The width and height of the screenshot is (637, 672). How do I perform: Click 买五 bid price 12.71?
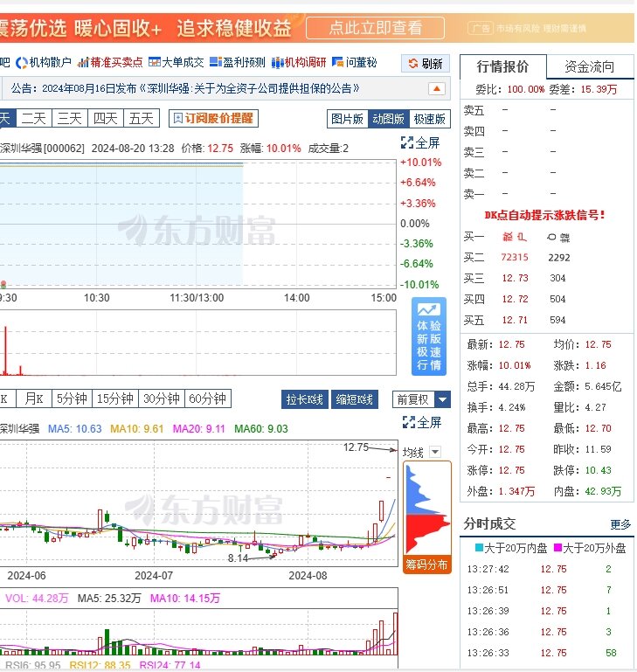[515, 320]
